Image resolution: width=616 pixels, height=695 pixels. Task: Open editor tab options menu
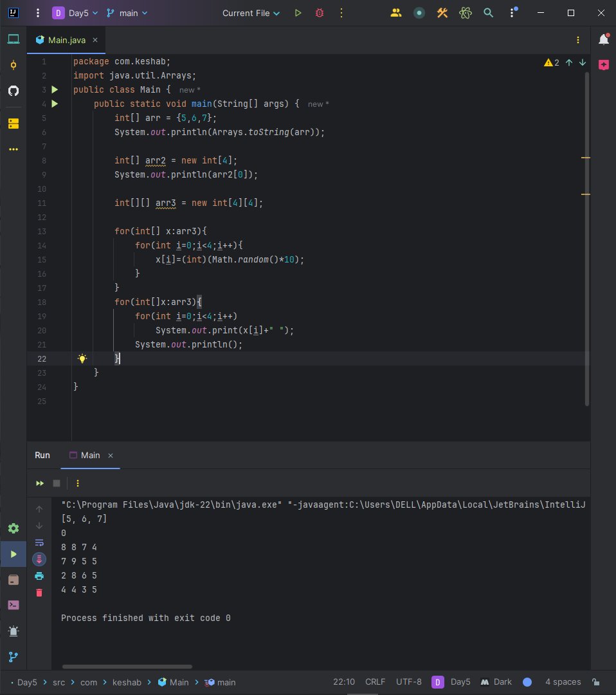tap(578, 40)
